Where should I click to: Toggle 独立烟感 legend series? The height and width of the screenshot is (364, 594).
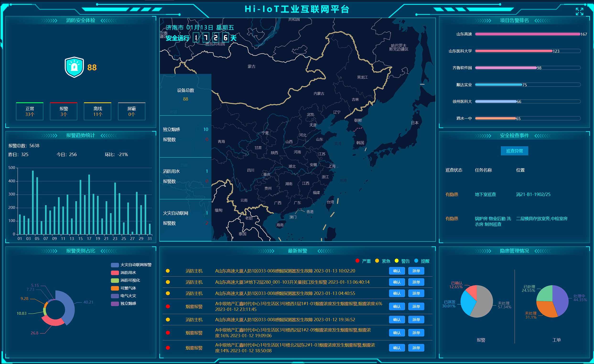124,303
